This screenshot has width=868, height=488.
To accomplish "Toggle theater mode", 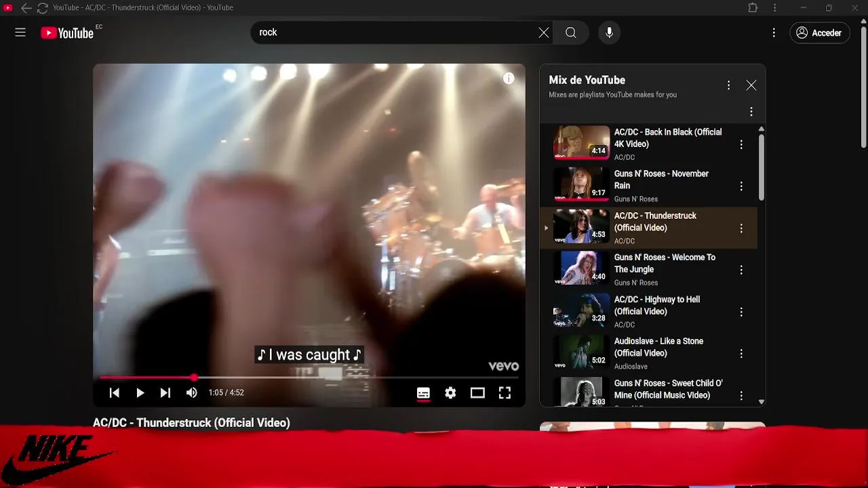I will click(x=477, y=393).
